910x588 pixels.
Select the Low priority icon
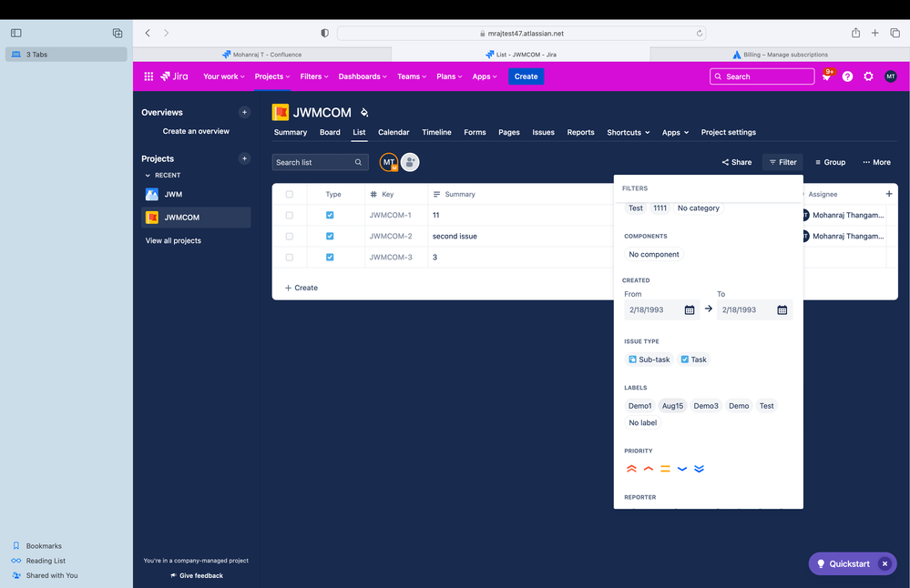tap(682, 469)
